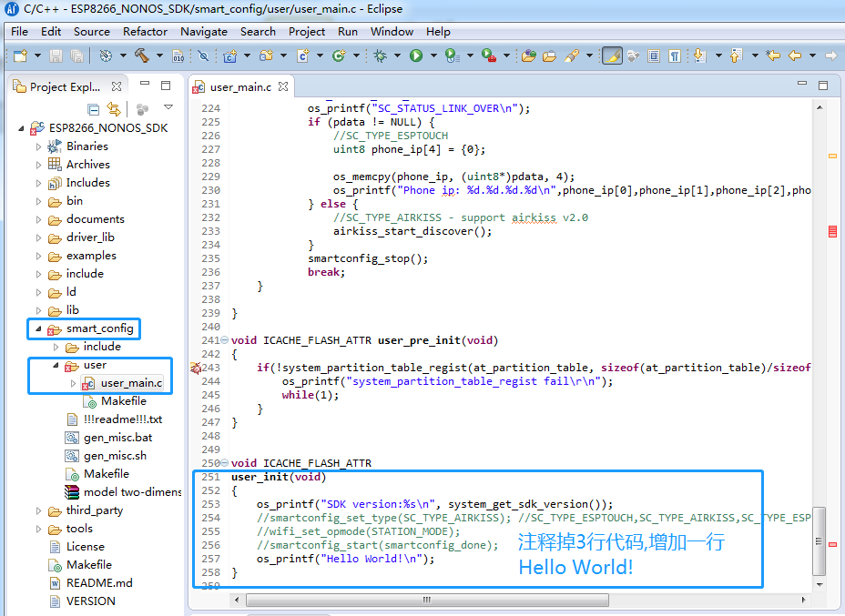Click the red error marker in overview ruler
The image size is (845, 616).
click(x=832, y=231)
